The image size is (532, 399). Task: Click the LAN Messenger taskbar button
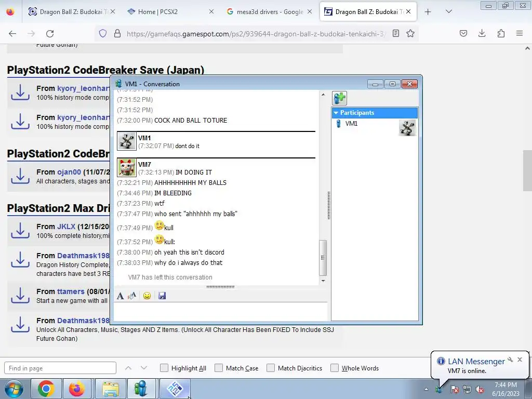pos(141,389)
